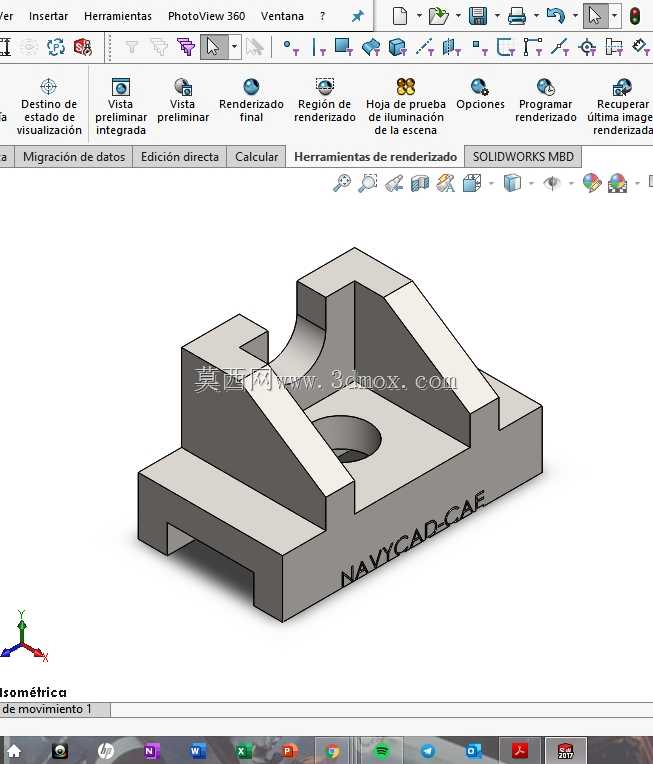This screenshot has width=653, height=764.
Task: Click Destino de estado de visualización
Action: point(49,107)
